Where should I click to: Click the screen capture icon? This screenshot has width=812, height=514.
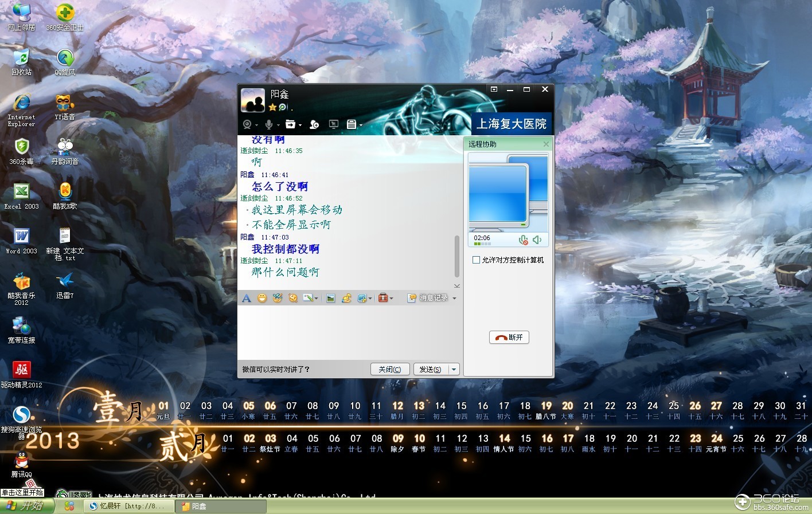coord(362,298)
